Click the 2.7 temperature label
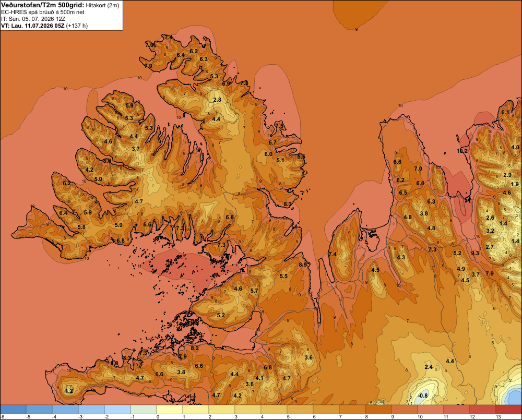 coord(490,247)
